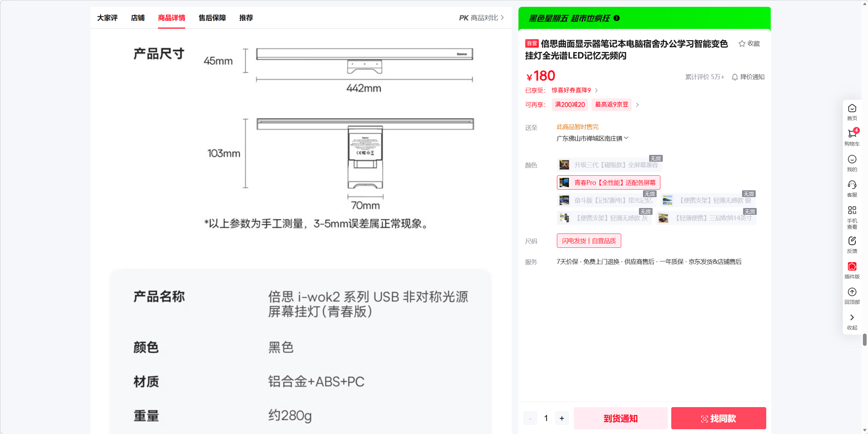Open 客服 customer service headset icon
The width and height of the screenshot is (868, 434).
point(852,185)
